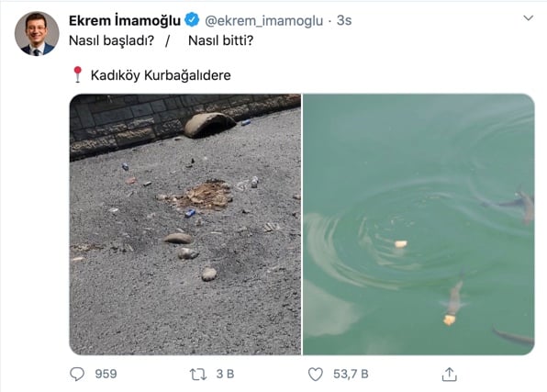This screenshot has height=392, width=547.
Task: Open the Ekrem İmamoğlu display name
Action: (x=125, y=20)
